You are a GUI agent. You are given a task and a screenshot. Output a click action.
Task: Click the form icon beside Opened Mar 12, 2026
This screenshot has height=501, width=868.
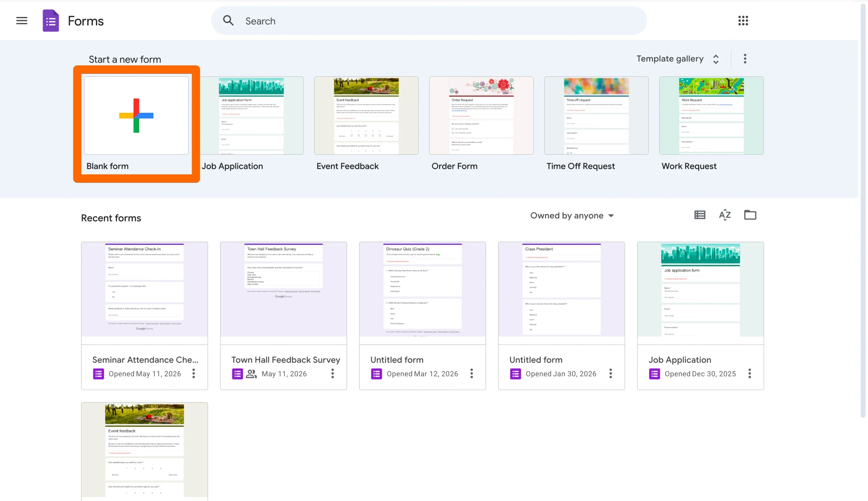click(x=376, y=374)
